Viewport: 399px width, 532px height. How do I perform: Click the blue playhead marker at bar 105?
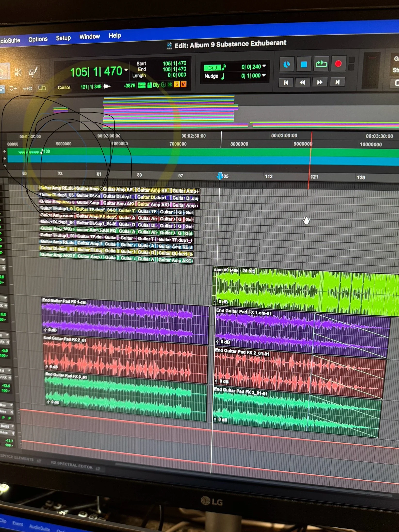click(x=219, y=176)
